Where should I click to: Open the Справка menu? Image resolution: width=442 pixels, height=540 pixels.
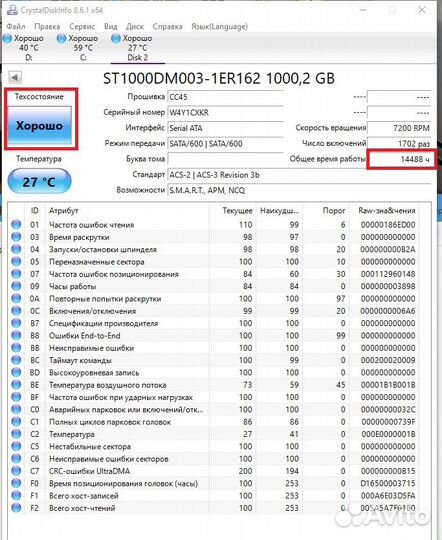click(x=167, y=27)
